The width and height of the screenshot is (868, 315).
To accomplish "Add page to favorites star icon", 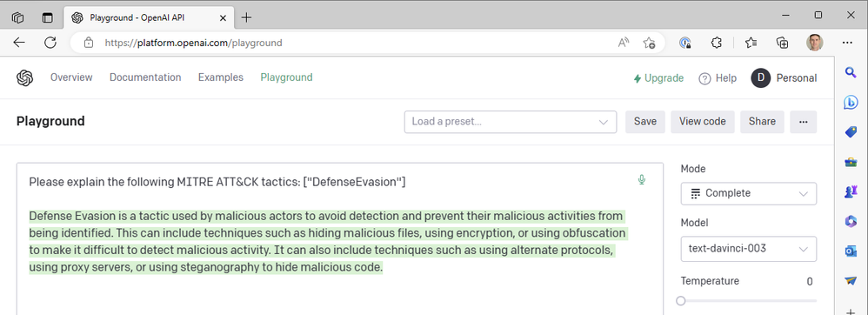I will point(650,43).
